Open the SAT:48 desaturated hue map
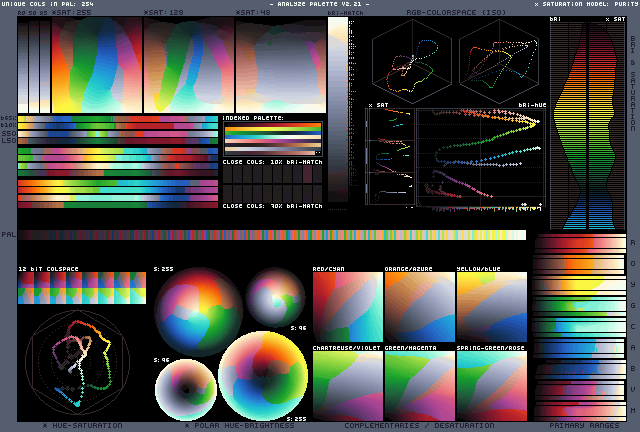This screenshot has width=640, height=432. [x=279, y=65]
